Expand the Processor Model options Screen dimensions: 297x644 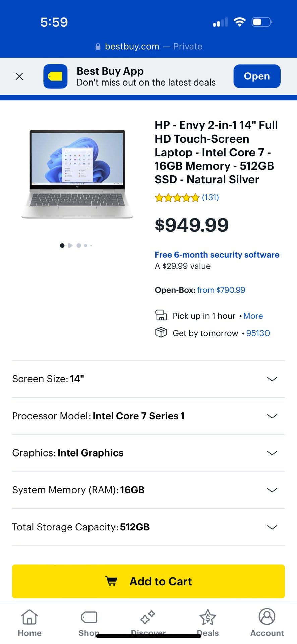pyautogui.click(x=272, y=416)
